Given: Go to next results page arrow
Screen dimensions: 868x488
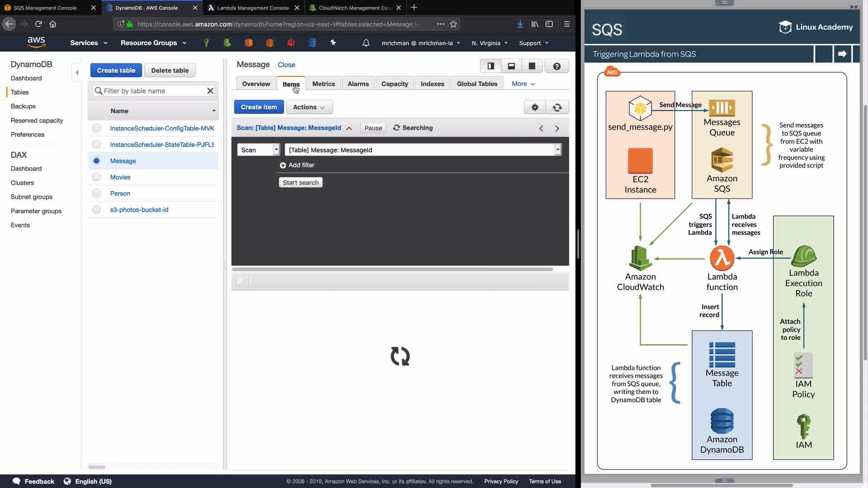Looking at the screenshot, I should pos(557,128).
